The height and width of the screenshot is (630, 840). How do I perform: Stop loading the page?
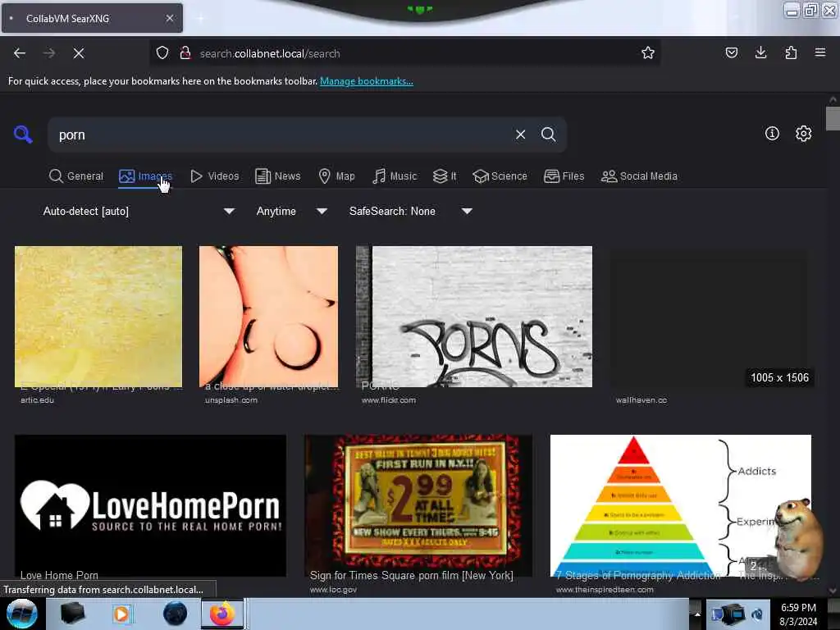pos(78,53)
